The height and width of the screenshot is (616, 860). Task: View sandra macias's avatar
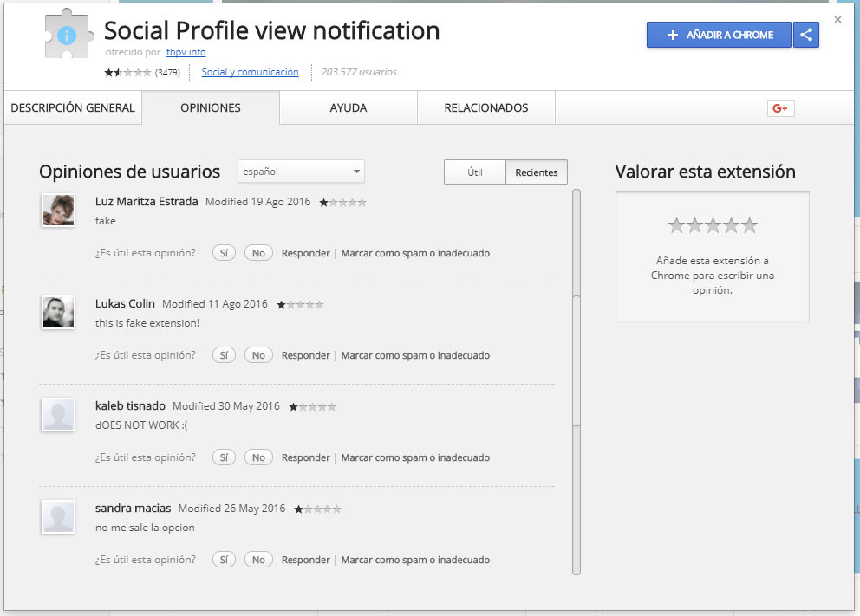pos(57,516)
